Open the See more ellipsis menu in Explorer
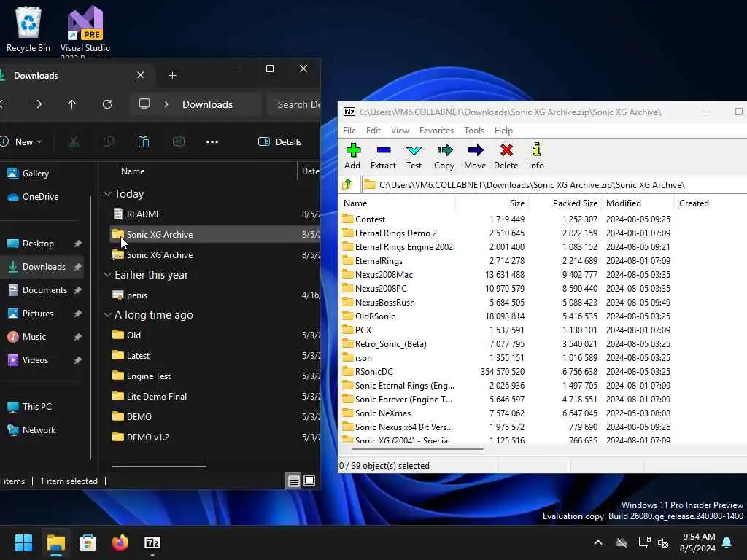The width and height of the screenshot is (747, 560). (212, 142)
